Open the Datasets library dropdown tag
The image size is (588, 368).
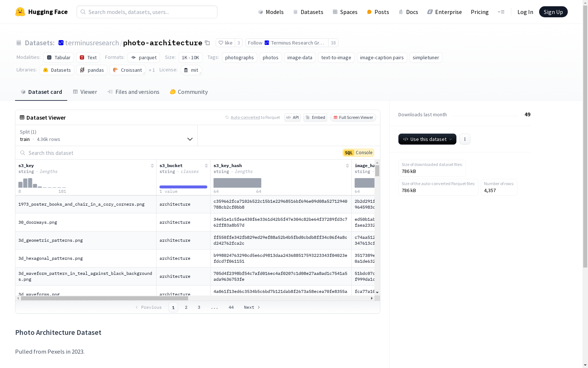57,70
